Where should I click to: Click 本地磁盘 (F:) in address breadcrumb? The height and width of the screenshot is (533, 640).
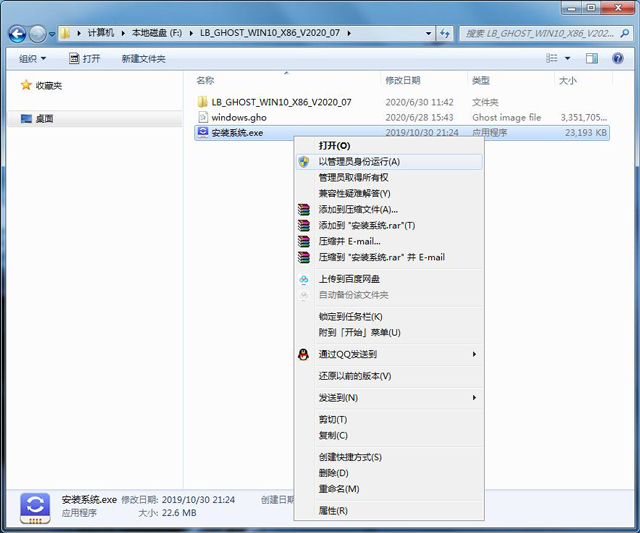pos(157,33)
